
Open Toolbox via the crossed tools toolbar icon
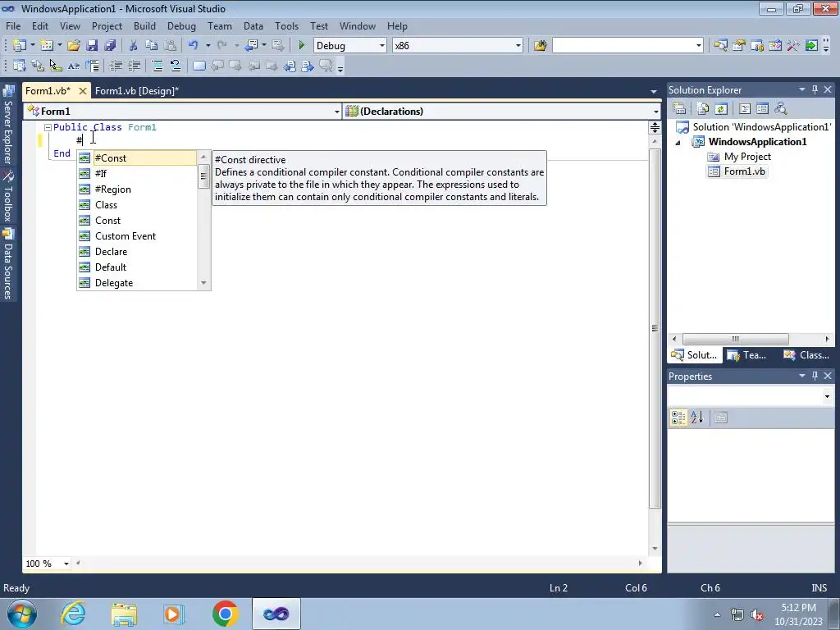tap(793, 46)
